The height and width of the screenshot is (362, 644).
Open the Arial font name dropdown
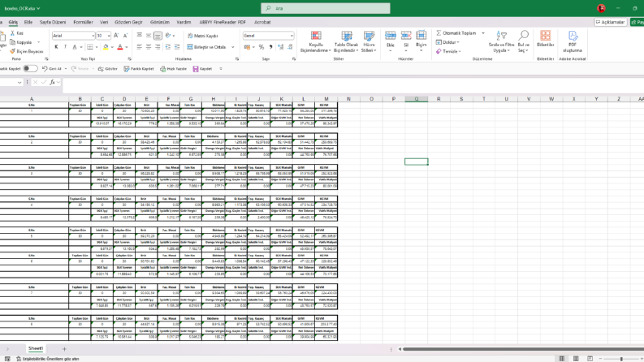tap(93, 36)
